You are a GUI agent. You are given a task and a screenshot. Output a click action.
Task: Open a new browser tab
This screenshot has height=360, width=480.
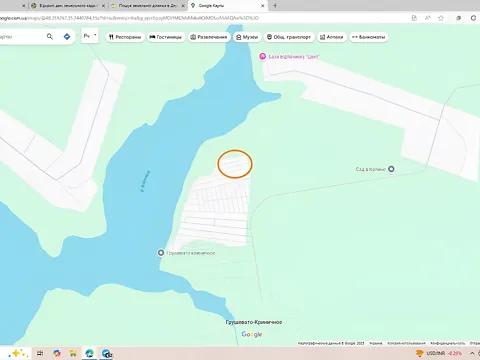275,6
